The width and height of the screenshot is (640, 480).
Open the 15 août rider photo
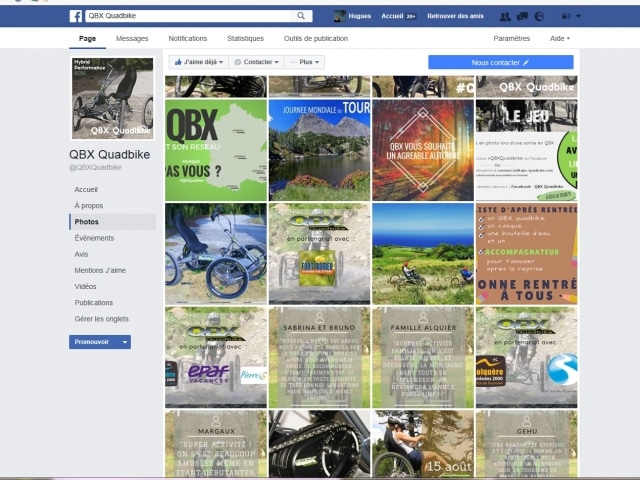tap(423, 444)
